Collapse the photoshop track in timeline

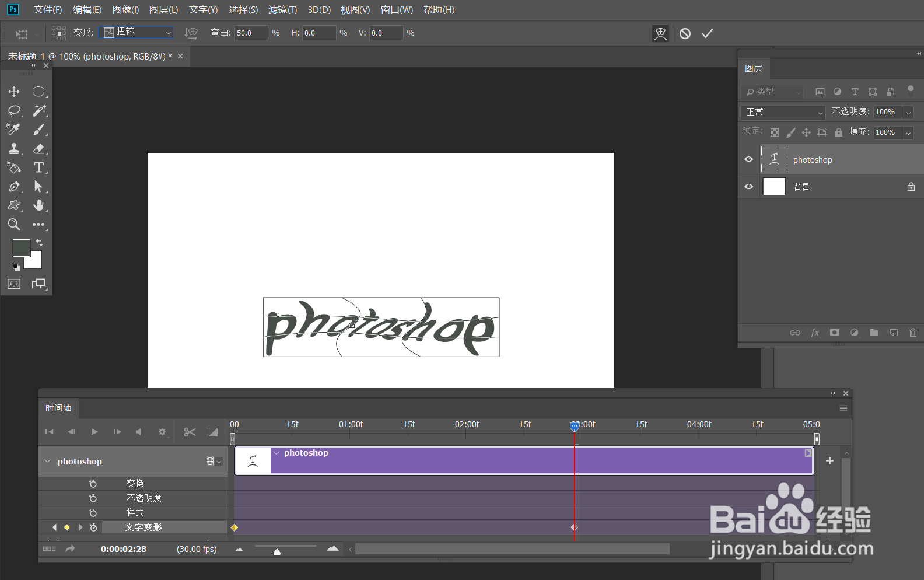point(48,461)
